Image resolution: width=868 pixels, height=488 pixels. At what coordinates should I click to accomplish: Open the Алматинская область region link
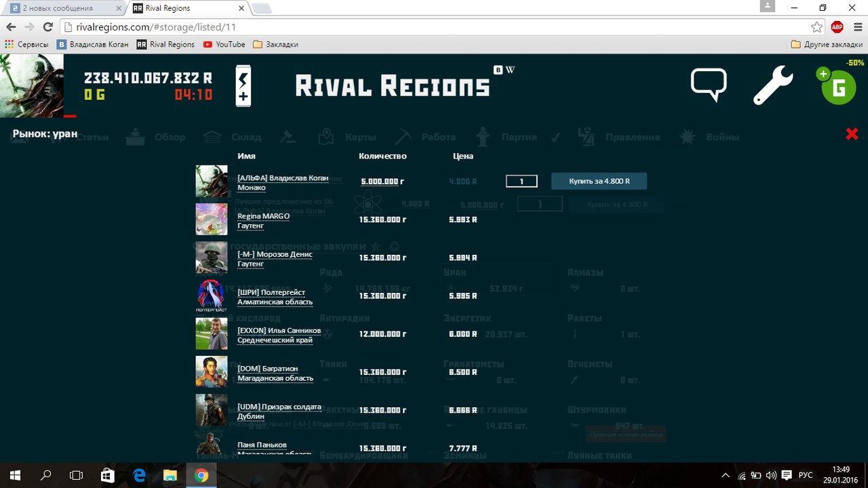pyautogui.click(x=275, y=302)
